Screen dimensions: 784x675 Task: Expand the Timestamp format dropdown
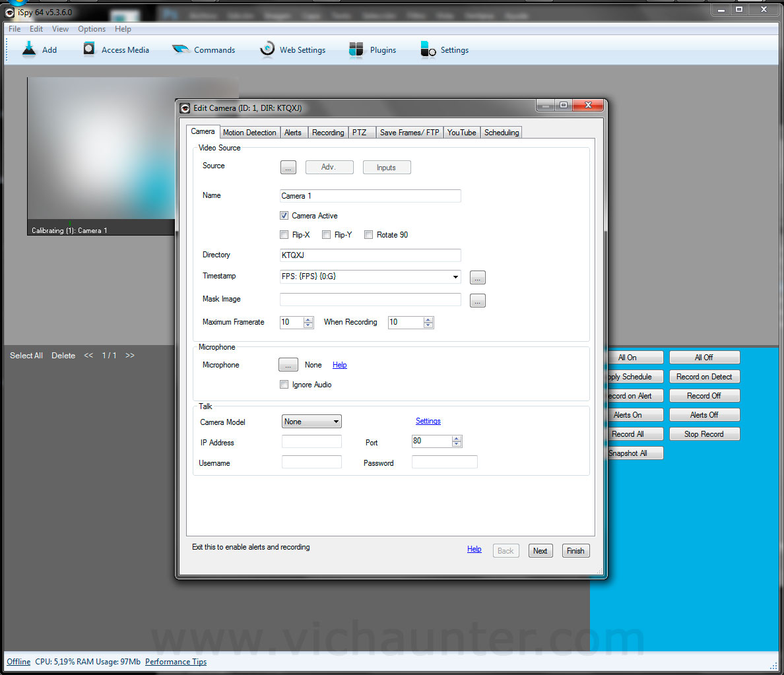455,276
